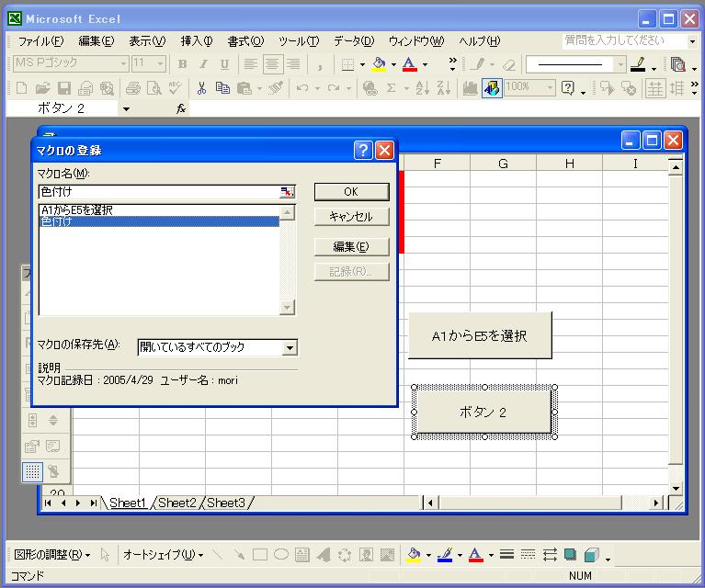Open fill color arrow in Drawing toolbar
Viewport: 705px width, 588px height.
[x=428, y=555]
